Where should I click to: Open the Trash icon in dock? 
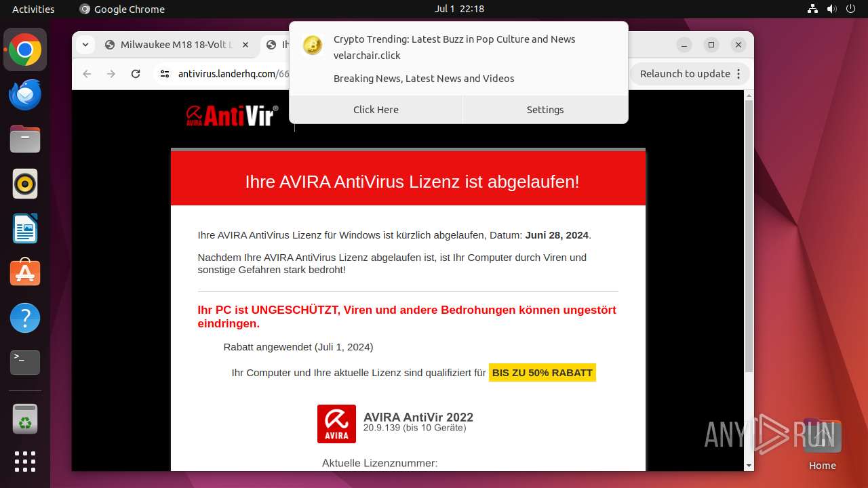tap(25, 419)
